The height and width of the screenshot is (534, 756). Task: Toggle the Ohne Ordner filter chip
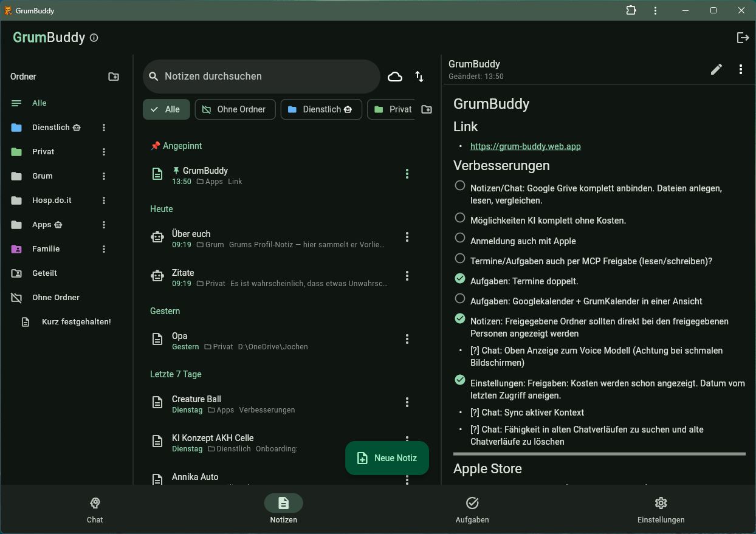(235, 109)
